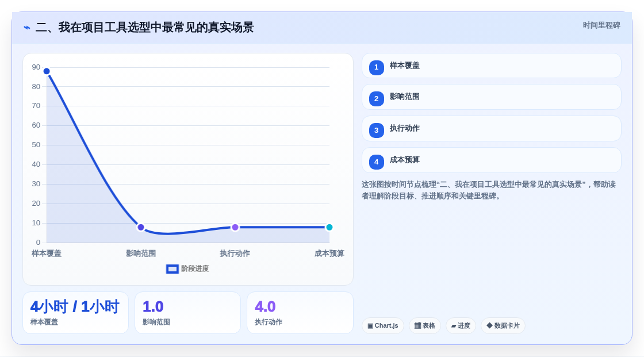644x357 pixels.
Task: Click the y-axis value 50
Action: 36,145
